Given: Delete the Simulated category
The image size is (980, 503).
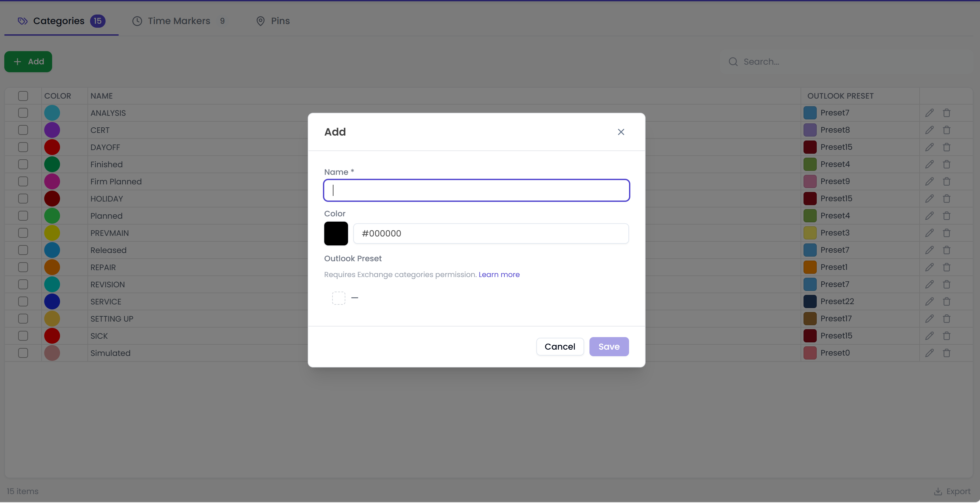Looking at the screenshot, I should 947,353.
